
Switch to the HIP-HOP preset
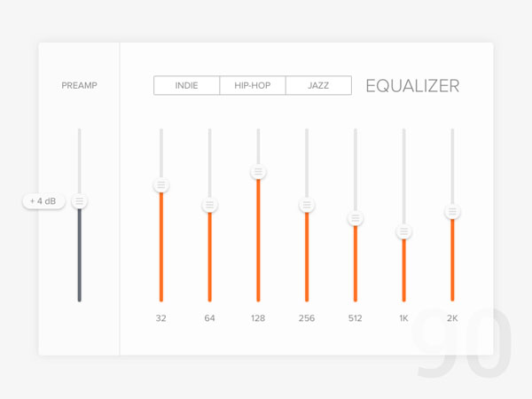(x=253, y=85)
